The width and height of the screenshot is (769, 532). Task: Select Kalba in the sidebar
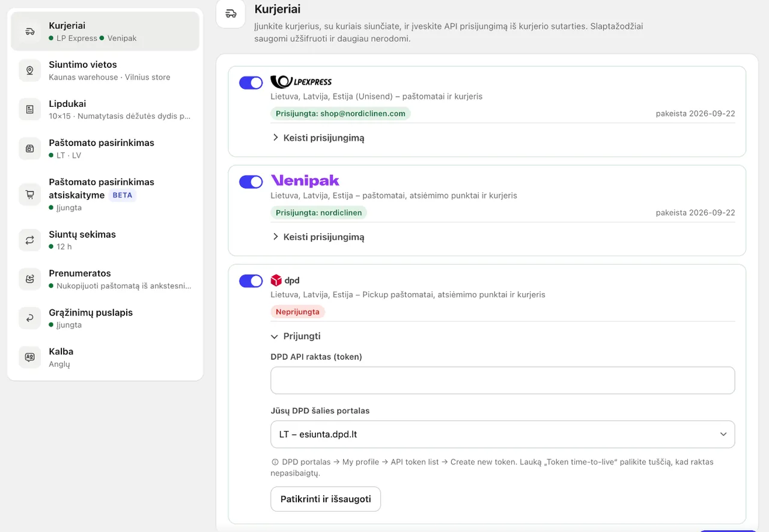coord(105,357)
